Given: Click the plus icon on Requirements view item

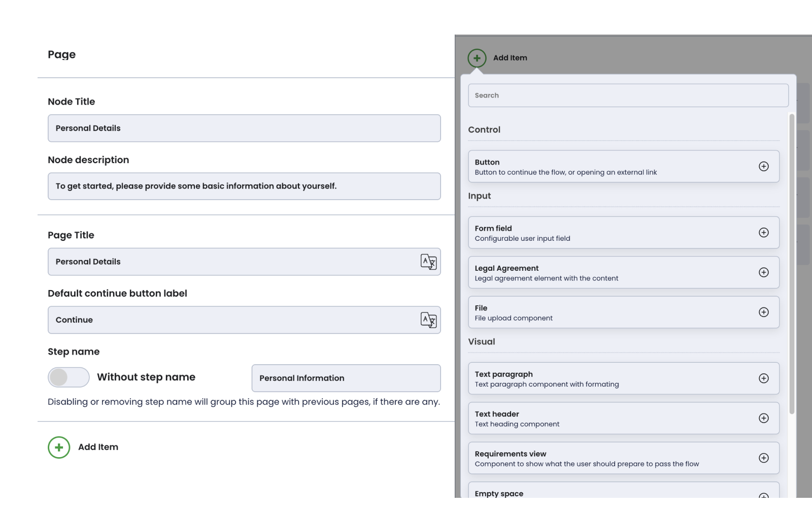Looking at the screenshot, I should click(x=763, y=458).
